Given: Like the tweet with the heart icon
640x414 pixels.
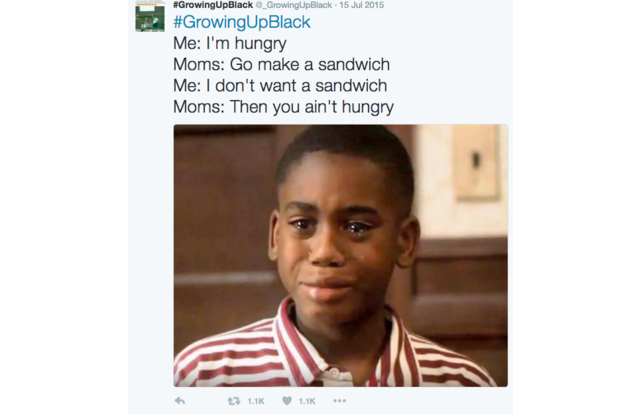Looking at the screenshot, I should [x=287, y=401].
